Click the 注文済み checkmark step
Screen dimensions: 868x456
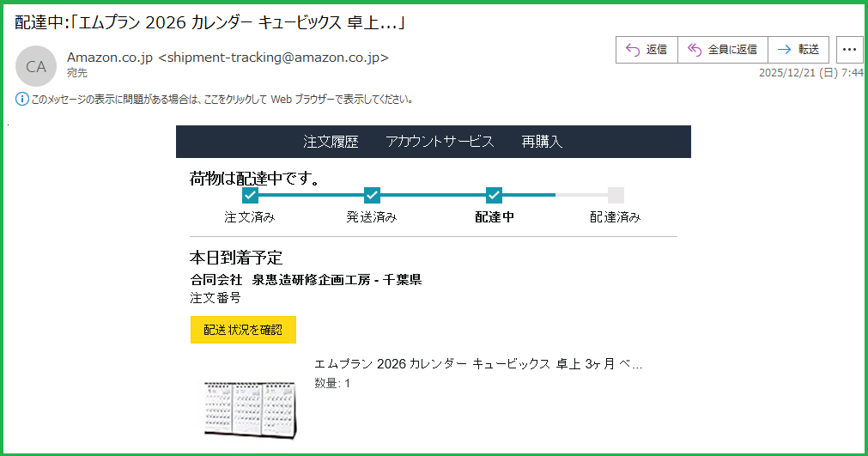[x=250, y=195]
